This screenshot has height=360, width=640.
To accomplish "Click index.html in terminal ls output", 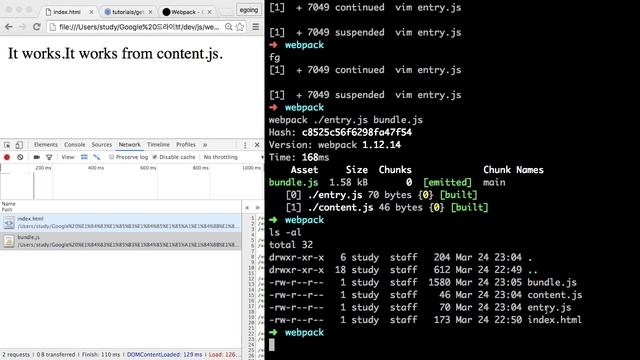I will click(554, 320).
